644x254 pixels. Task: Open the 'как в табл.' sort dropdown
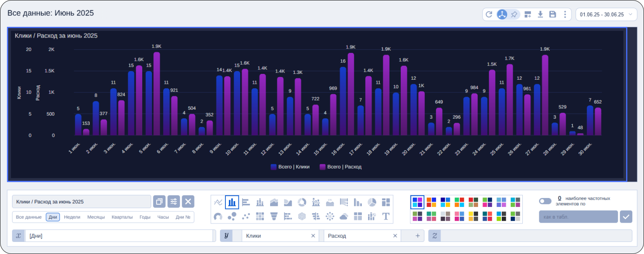tap(578, 217)
